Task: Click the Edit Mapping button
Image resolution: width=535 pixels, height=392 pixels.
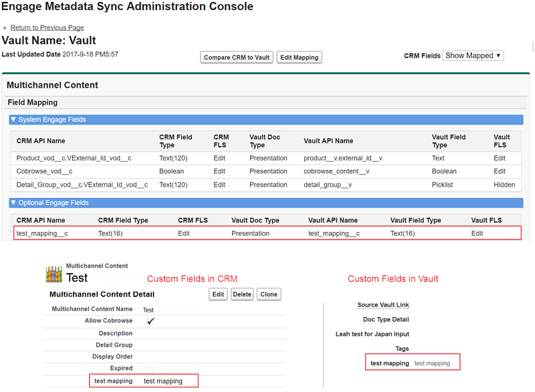Action: click(x=299, y=58)
